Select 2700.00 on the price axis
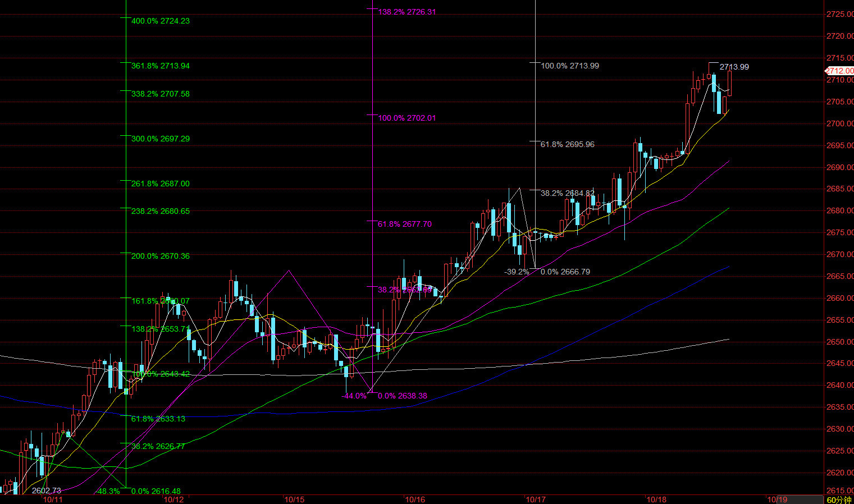This screenshot has width=854, height=504. 840,123
